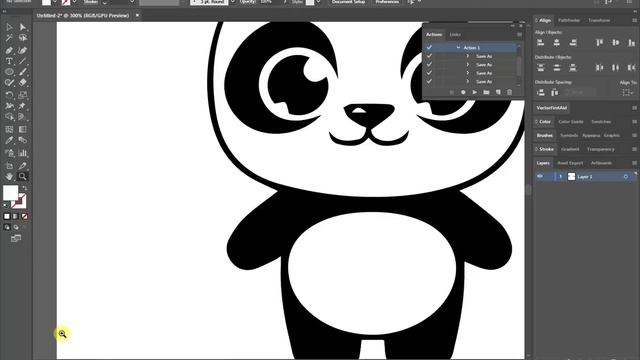Viewport: 640px width, 360px height.
Task: Toggle Action 1 item checkmark
Action: click(429, 47)
